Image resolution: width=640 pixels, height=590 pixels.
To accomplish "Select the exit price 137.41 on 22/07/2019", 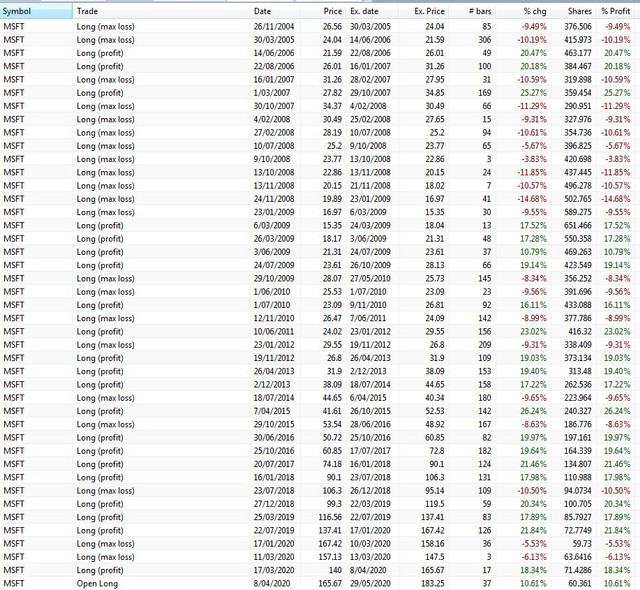I will pyautogui.click(x=433, y=517).
